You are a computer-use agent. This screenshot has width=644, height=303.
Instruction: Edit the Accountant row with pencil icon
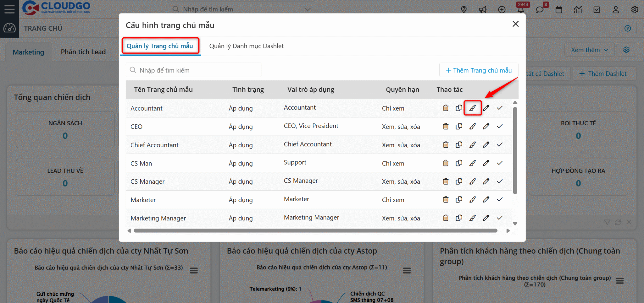click(x=486, y=108)
